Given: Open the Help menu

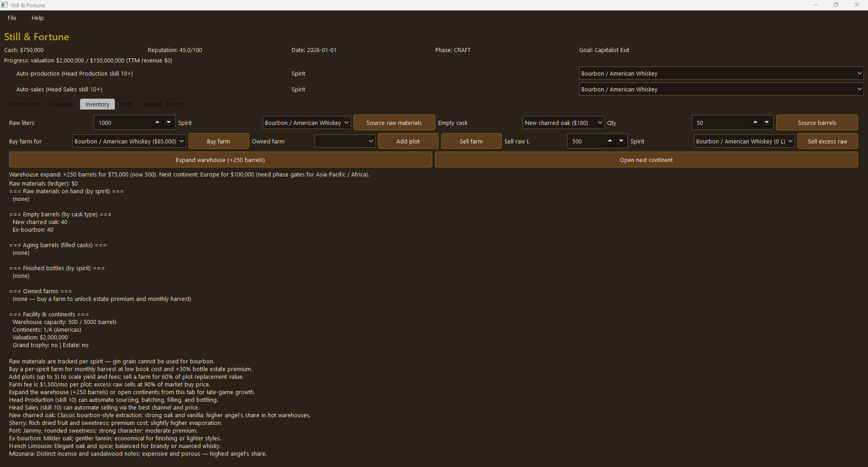Looking at the screenshot, I should 38,18.
